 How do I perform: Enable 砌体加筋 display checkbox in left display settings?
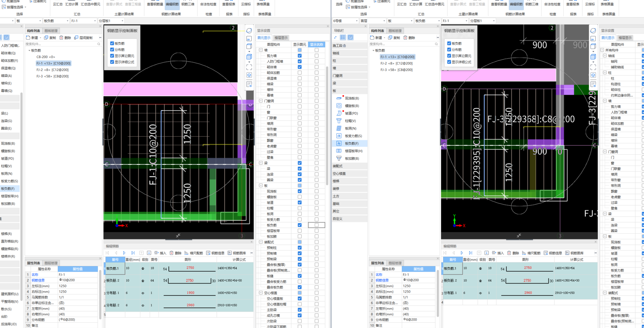[x=300, y=73]
